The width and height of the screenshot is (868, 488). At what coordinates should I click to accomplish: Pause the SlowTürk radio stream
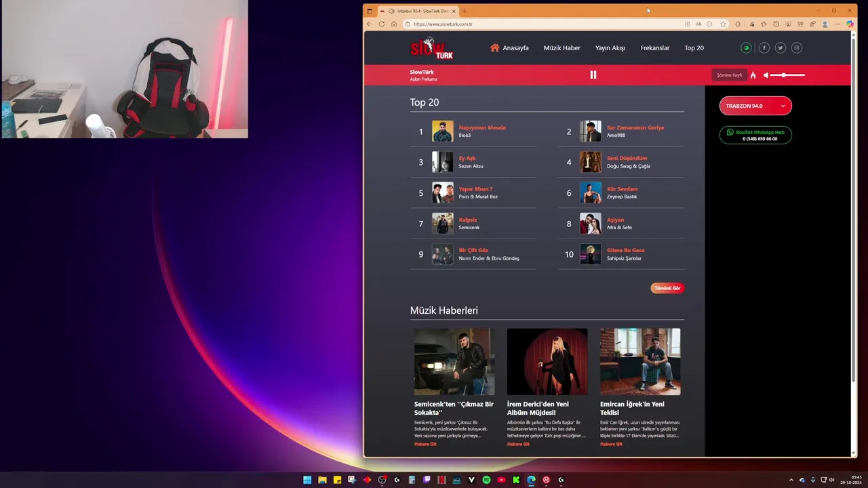coord(593,75)
